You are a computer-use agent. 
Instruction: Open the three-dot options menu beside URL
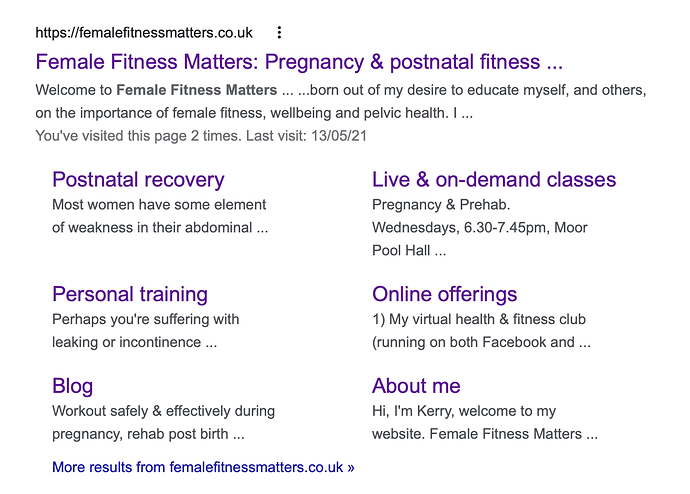point(279,32)
